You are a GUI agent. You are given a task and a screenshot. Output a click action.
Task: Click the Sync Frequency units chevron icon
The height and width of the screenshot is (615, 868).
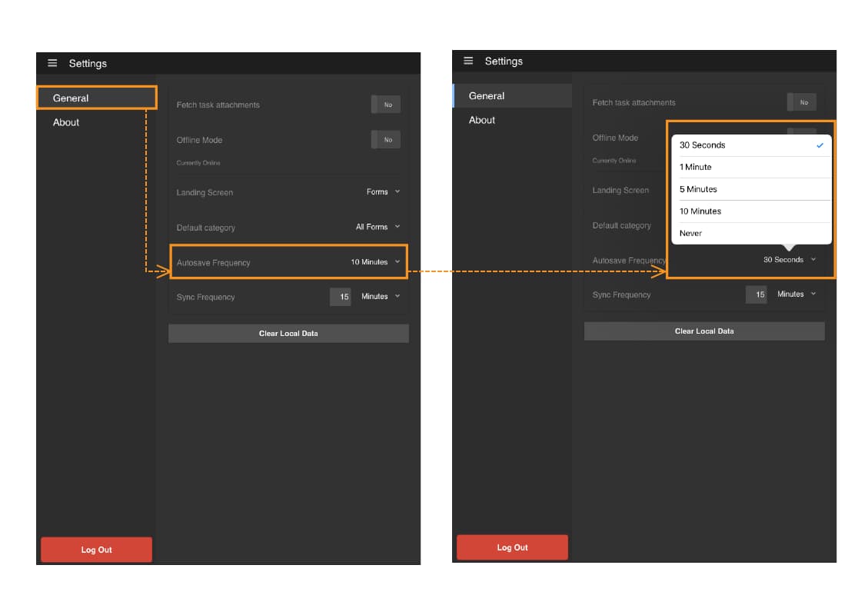pyautogui.click(x=398, y=297)
